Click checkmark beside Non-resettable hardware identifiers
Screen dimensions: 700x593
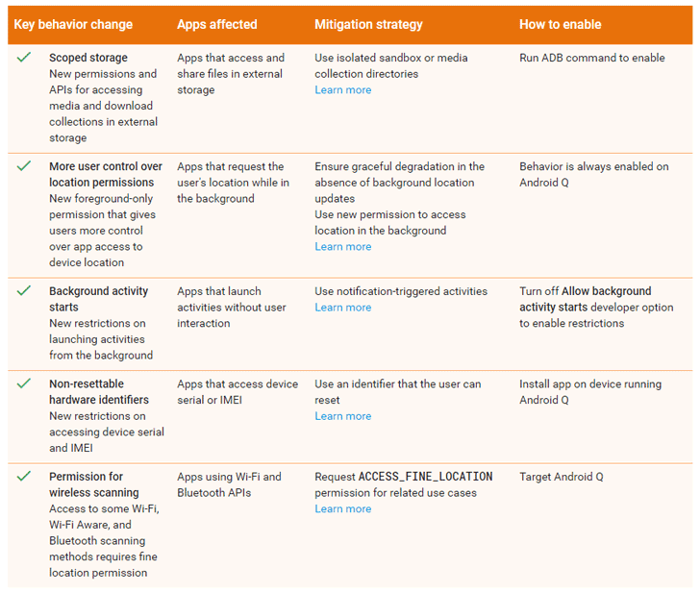coord(24,384)
